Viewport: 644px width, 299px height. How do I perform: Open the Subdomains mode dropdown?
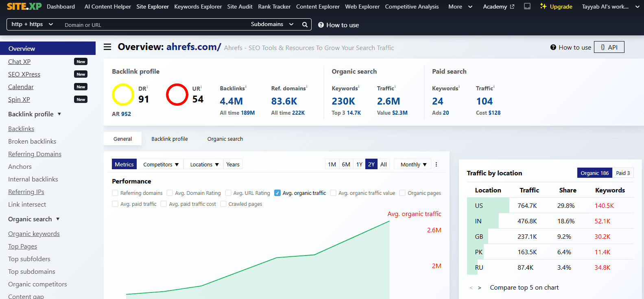click(272, 24)
